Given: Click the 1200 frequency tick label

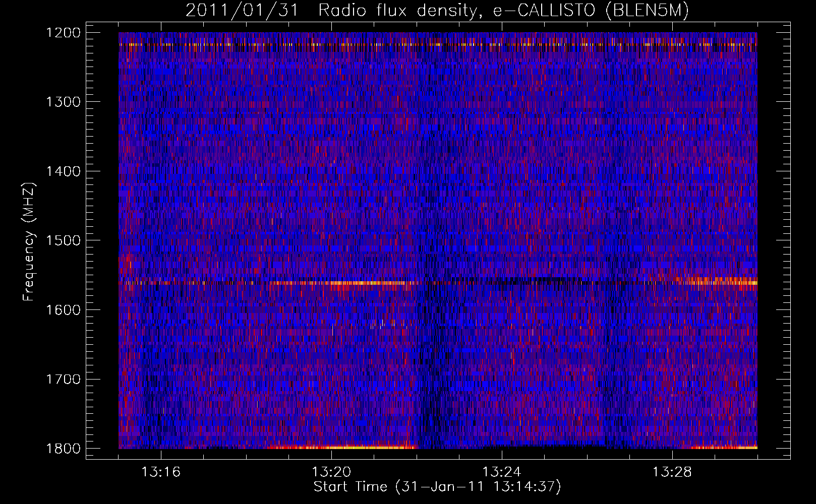Looking at the screenshot, I should point(64,33).
